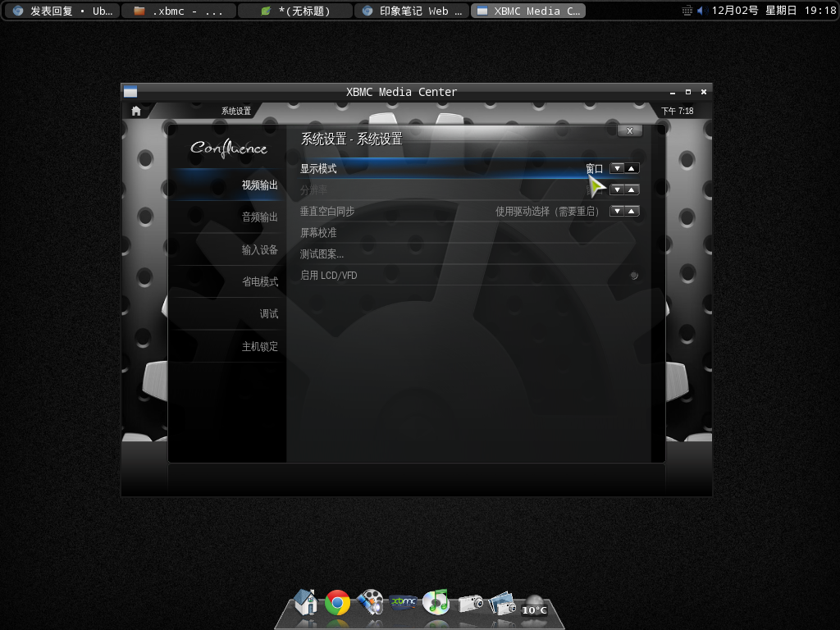Open the photo manager dock icon
Screen dimensions: 840x630
pos(502,603)
